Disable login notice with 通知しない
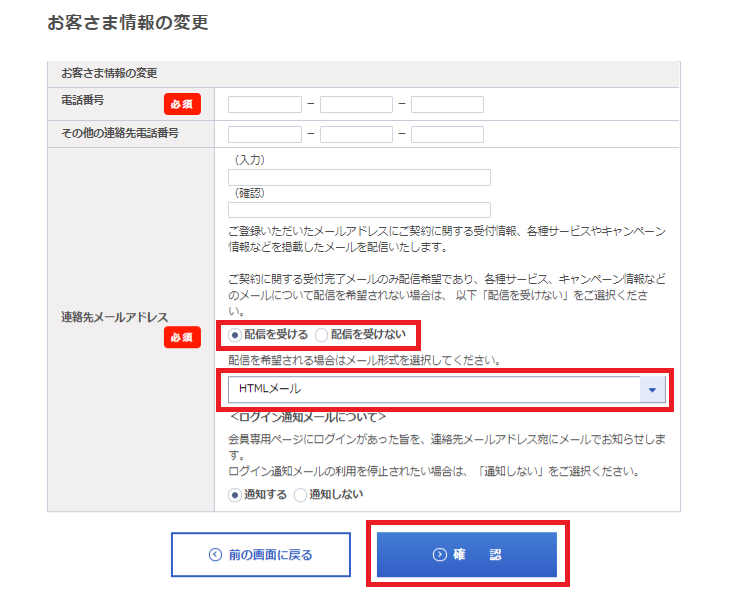Image resolution: width=730 pixels, height=594 pixels. click(300, 494)
